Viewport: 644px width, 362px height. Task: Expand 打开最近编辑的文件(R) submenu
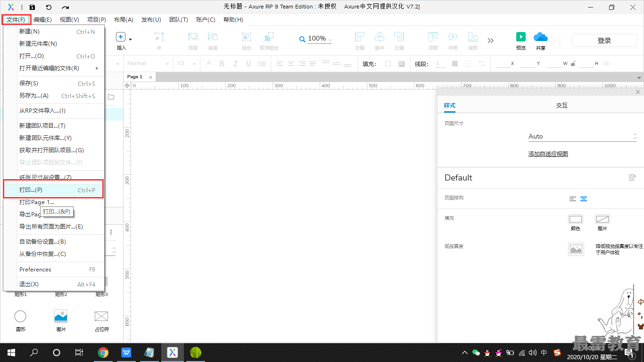97,68
